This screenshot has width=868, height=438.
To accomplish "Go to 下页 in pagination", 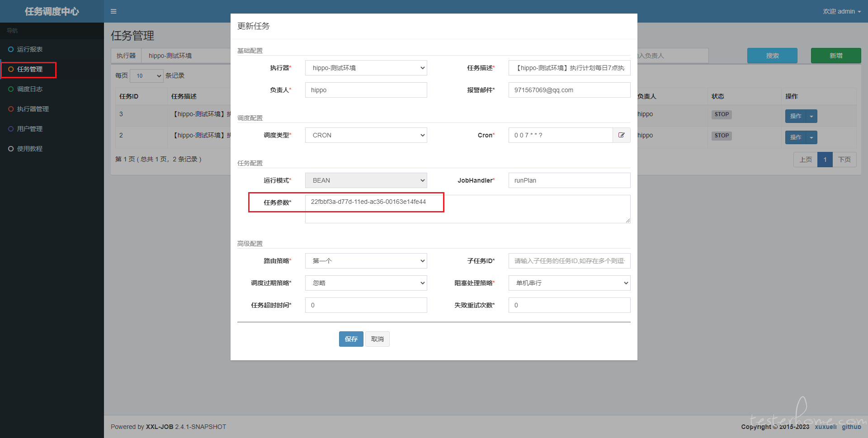I will (x=844, y=160).
